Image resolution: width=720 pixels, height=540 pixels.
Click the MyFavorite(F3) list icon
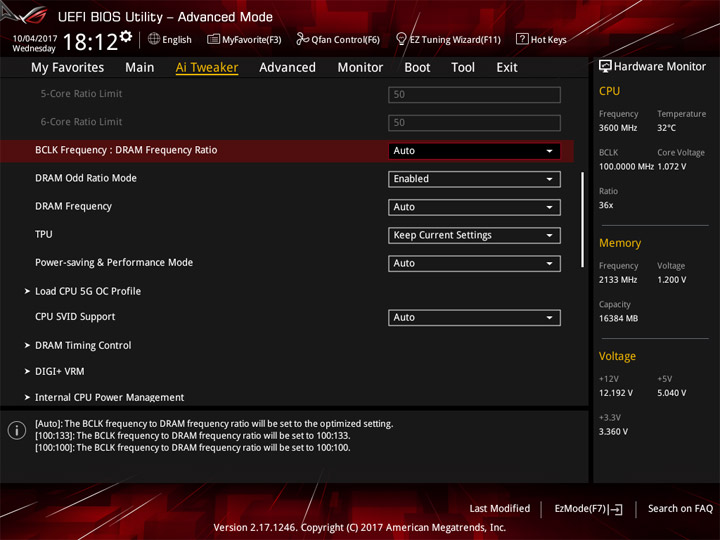pyautogui.click(x=213, y=39)
